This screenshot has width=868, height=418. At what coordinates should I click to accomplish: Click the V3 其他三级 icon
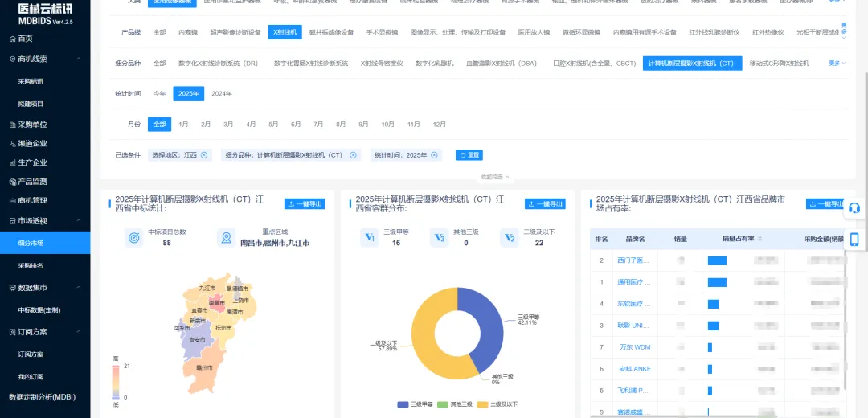[x=439, y=237]
